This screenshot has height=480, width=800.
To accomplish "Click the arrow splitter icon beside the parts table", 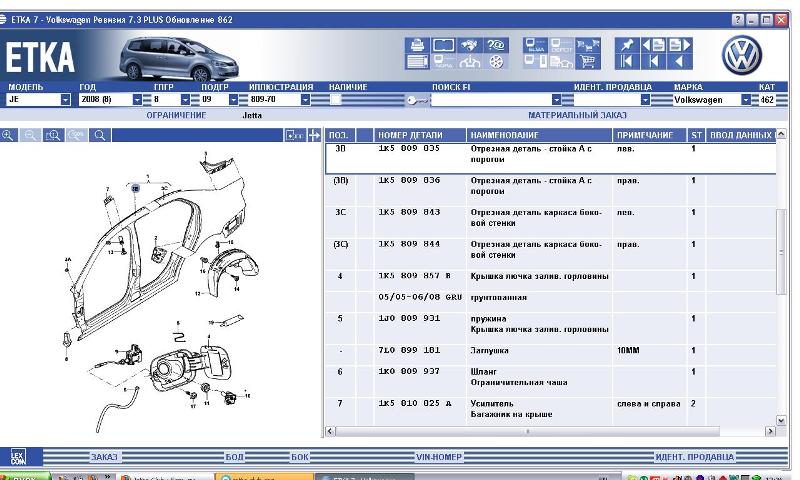I will (x=314, y=135).
